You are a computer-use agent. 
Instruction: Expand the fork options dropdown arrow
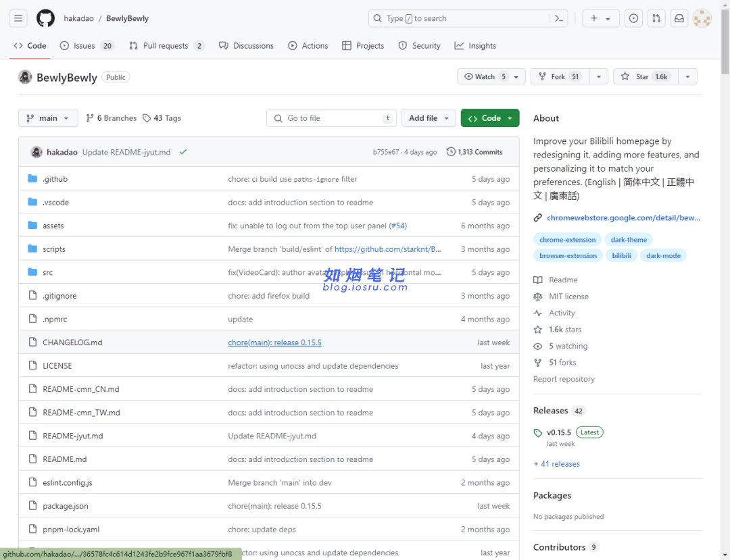point(599,77)
